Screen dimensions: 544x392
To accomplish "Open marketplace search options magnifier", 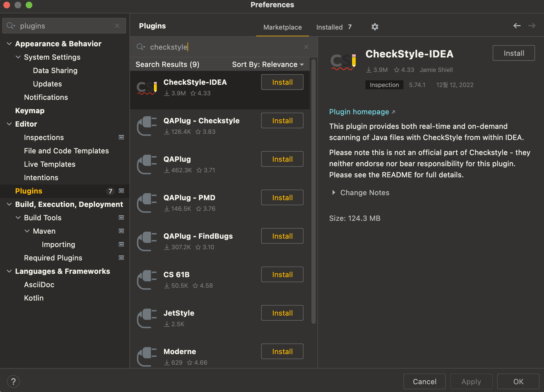I will [141, 47].
